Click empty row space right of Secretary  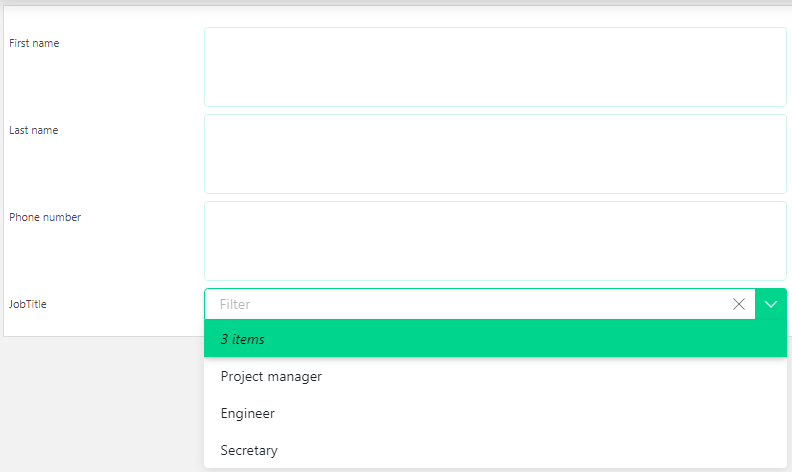530,450
